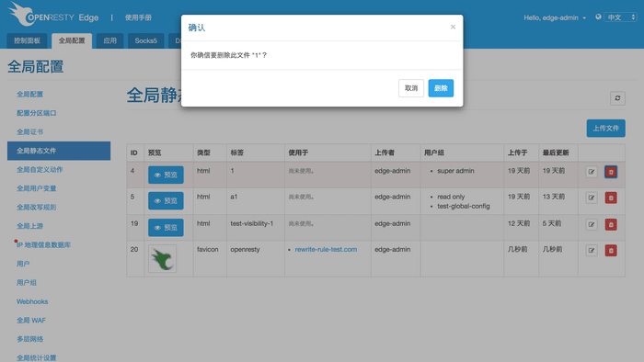Open the Hello, edge-admin user dropdown
The width and height of the screenshot is (644, 362).
pos(555,17)
